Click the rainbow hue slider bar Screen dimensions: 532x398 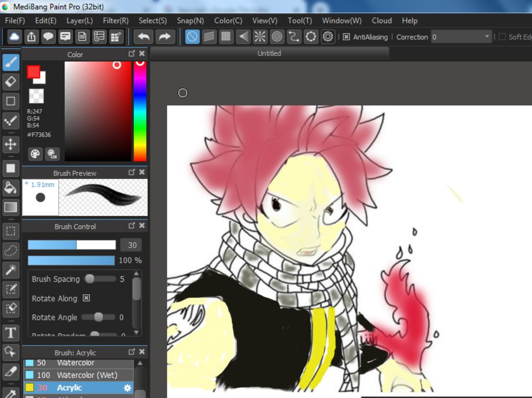point(140,111)
